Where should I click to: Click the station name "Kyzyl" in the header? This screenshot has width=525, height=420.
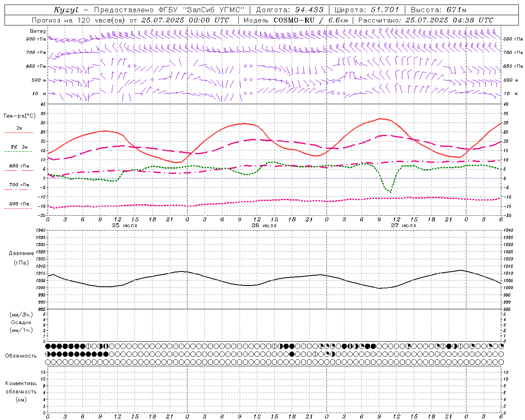pos(66,10)
